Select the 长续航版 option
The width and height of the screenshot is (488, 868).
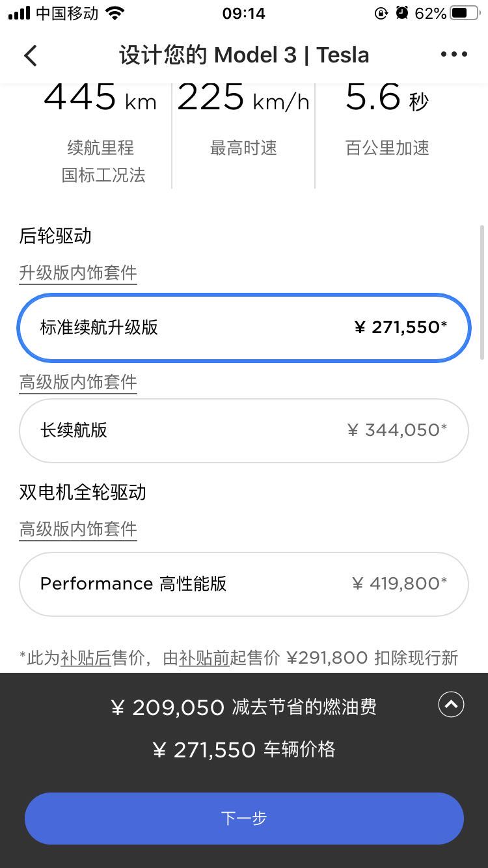point(244,430)
